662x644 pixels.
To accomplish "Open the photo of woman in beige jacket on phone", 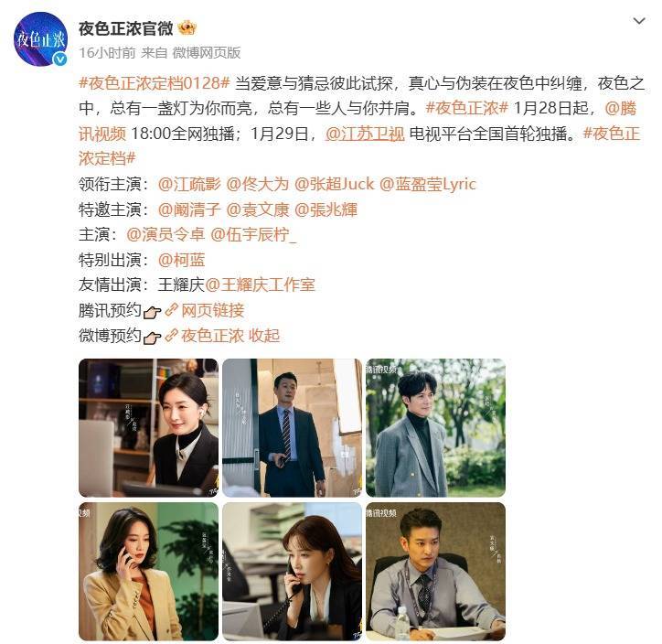I will pyautogui.click(x=149, y=572).
